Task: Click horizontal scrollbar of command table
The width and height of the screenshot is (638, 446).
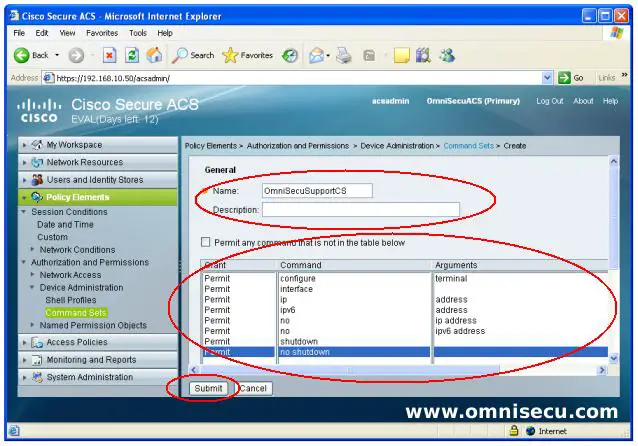Action: click(349, 369)
